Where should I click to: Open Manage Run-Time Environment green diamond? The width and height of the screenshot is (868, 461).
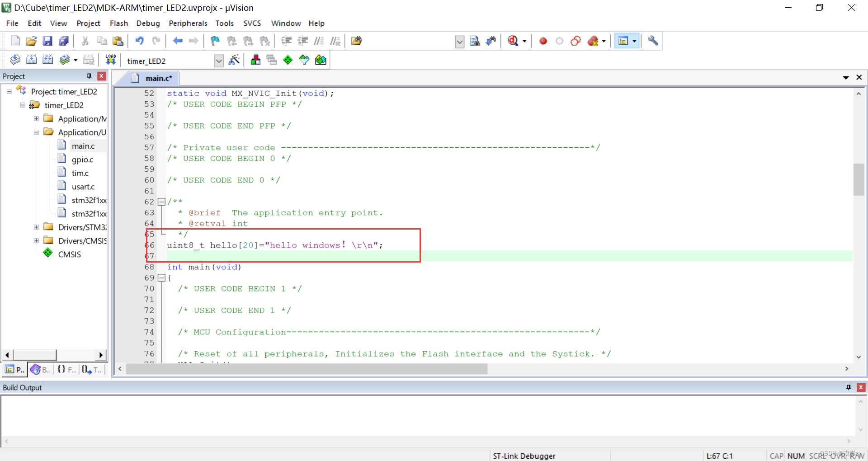tap(288, 60)
